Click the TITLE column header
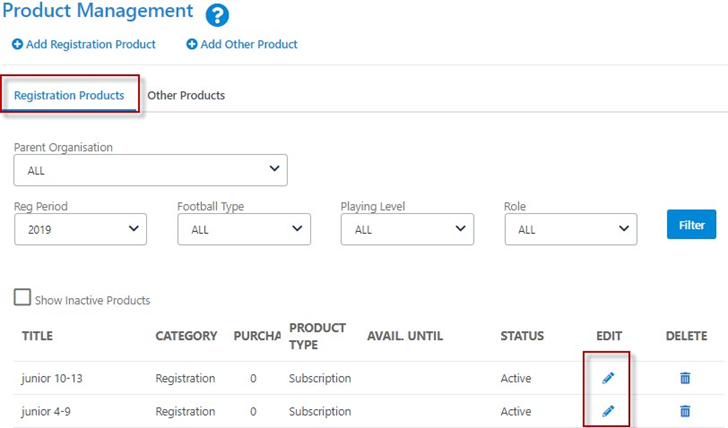The image size is (728, 428). pos(36,336)
